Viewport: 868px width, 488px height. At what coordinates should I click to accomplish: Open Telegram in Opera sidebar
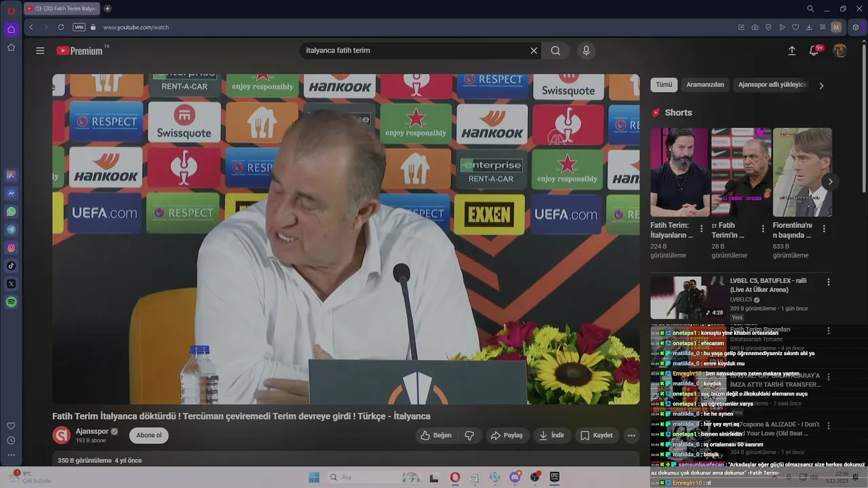11,230
